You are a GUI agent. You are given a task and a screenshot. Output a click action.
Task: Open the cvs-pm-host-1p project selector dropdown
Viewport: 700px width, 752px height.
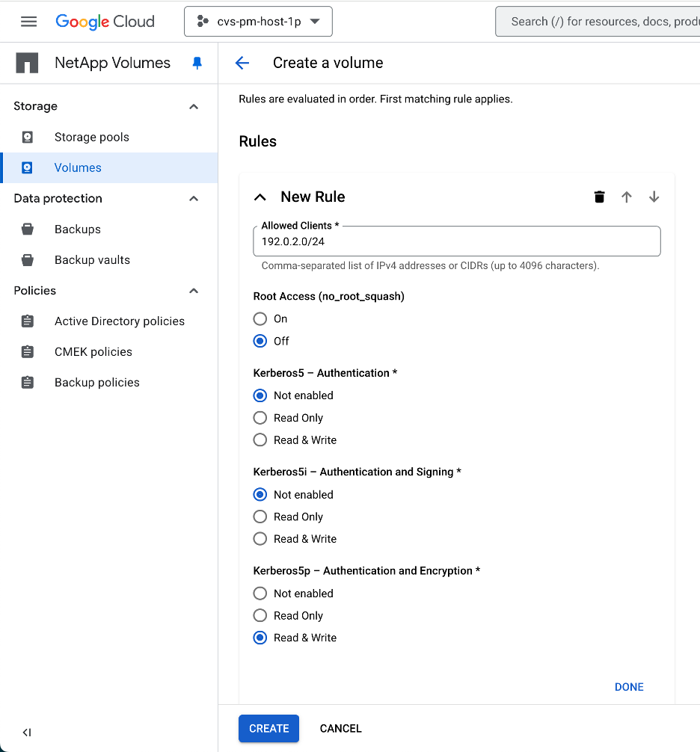(258, 22)
